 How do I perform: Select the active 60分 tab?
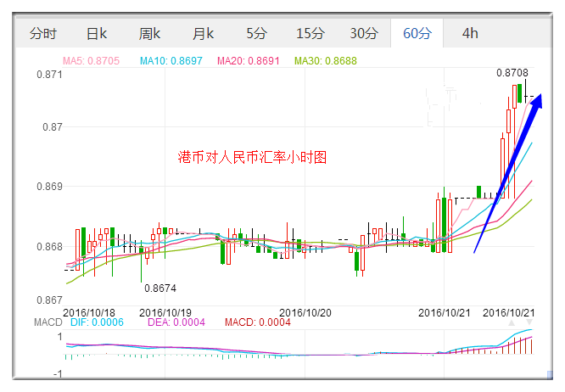[417, 33]
